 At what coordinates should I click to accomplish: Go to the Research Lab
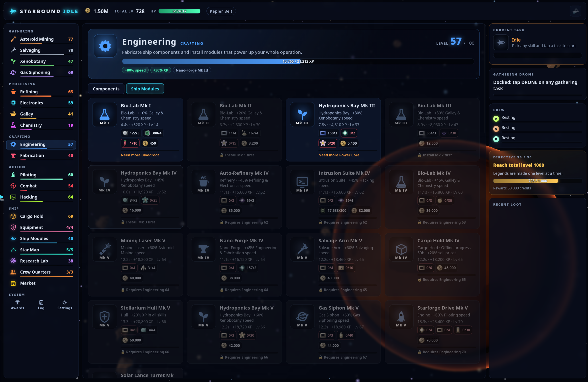(x=41, y=261)
